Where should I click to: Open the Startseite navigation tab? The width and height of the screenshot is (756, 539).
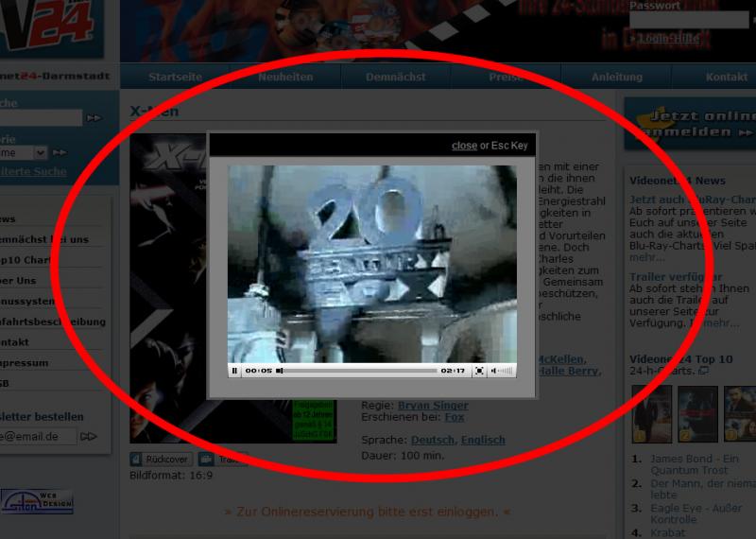pos(175,77)
